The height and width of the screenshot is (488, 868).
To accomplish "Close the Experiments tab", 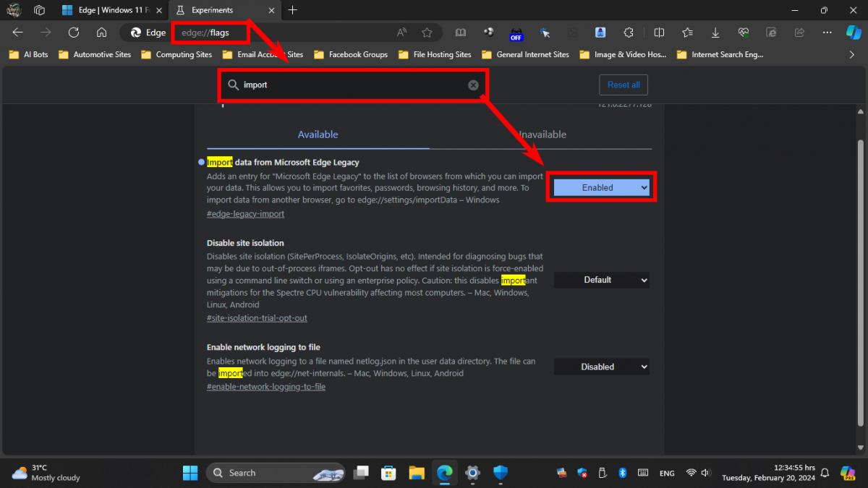I will pyautogui.click(x=270, y=10).
